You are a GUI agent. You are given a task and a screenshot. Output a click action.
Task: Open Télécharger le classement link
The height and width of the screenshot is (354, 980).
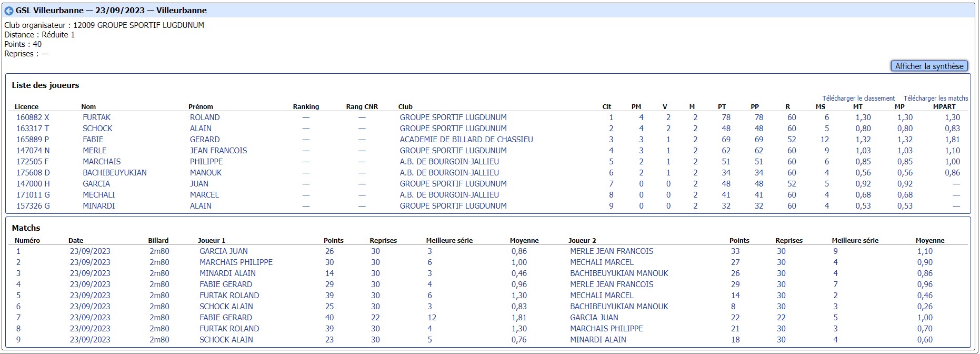[858, 99]
